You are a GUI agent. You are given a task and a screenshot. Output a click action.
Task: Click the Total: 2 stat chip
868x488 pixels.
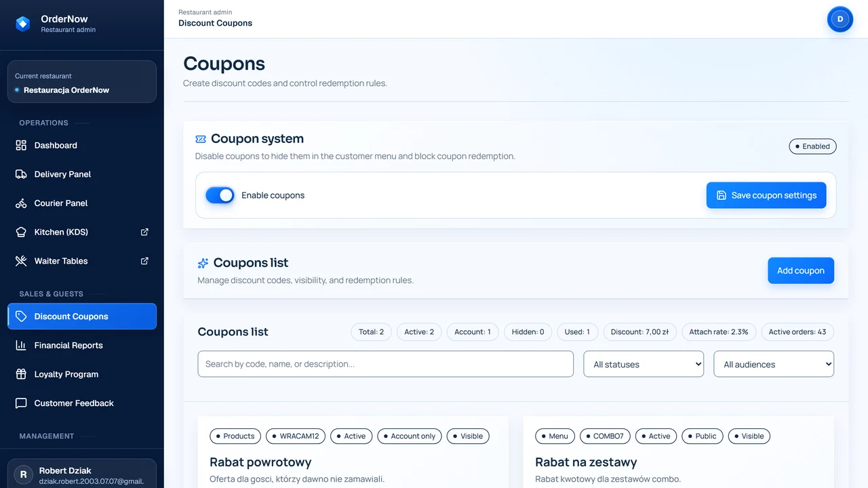tap(371, 332)
